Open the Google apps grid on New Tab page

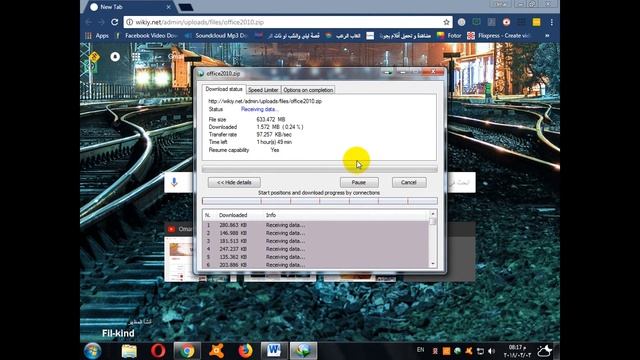pos(136,57)
